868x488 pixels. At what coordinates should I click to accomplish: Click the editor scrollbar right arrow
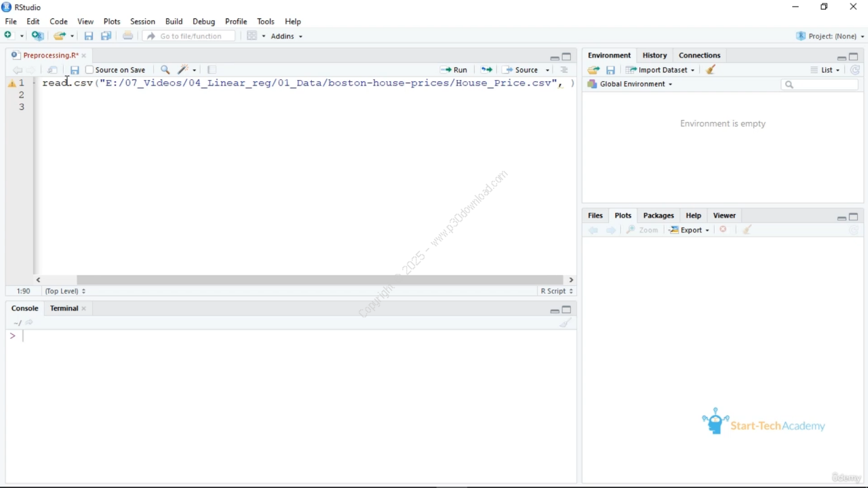pyautogui.click(x=572, y=280)
